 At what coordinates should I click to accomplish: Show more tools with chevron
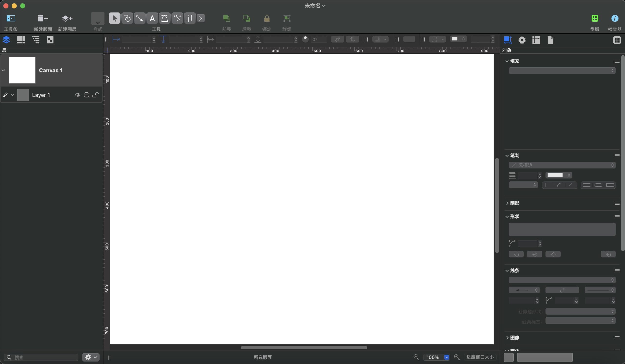201,18
